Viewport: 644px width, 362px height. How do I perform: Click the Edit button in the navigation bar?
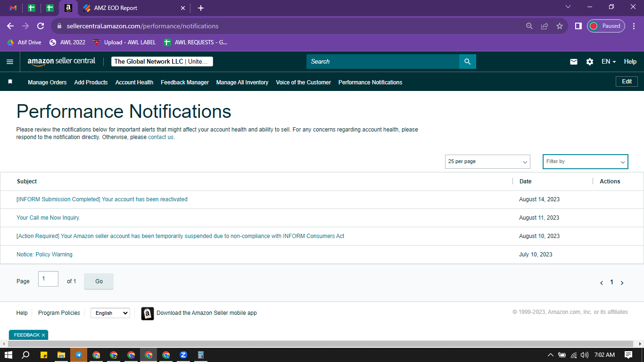pyautogui.click(x=627, y=82)
